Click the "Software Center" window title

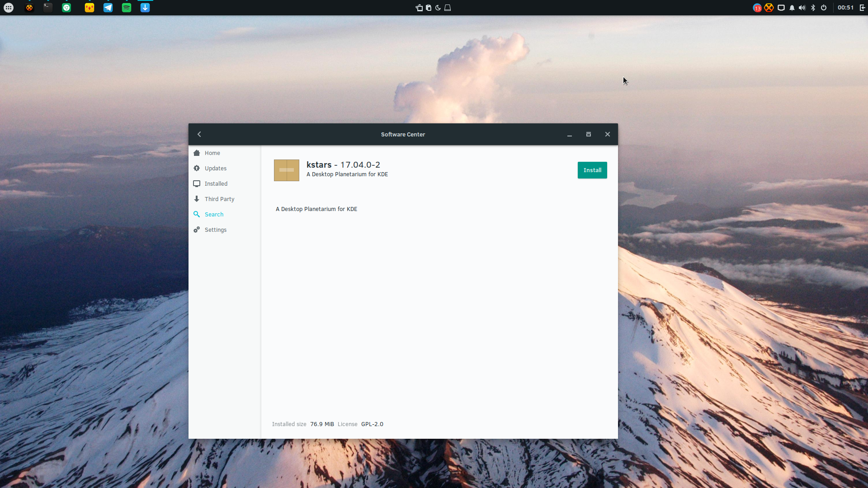tap(403, 135)
